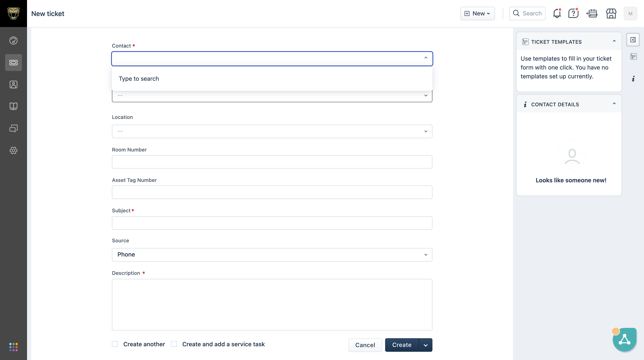Open the help question mark icon
The height and width of the screenshot is (360, 644).
[x=573, y=13]
